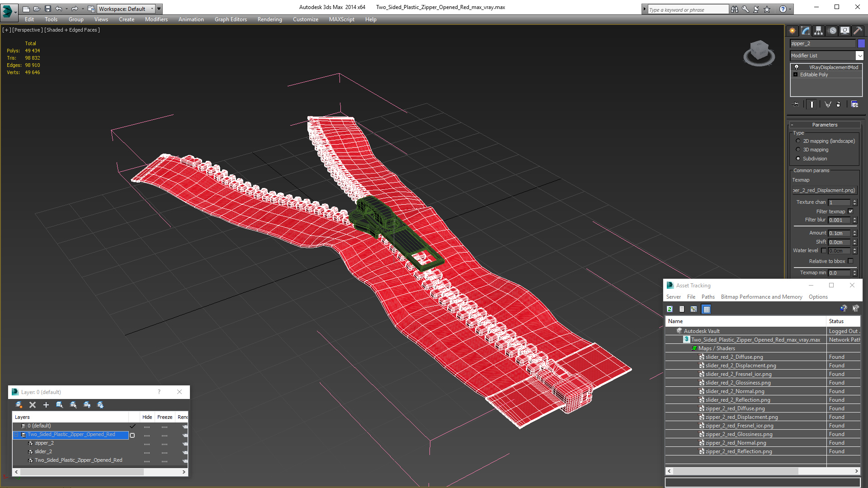Click the zipper_2 object color swatch
The width and height of the screenshot is (868, 488).
click(861, 43)
